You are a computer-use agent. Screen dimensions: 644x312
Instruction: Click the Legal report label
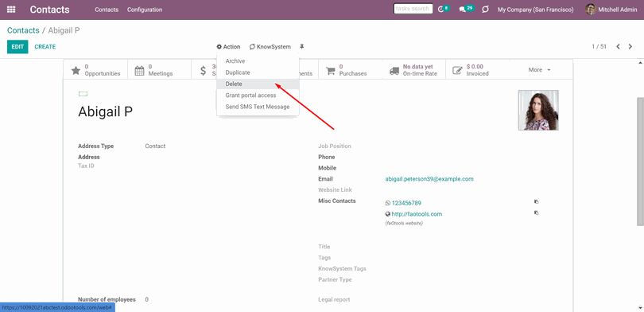coord(334,300)
